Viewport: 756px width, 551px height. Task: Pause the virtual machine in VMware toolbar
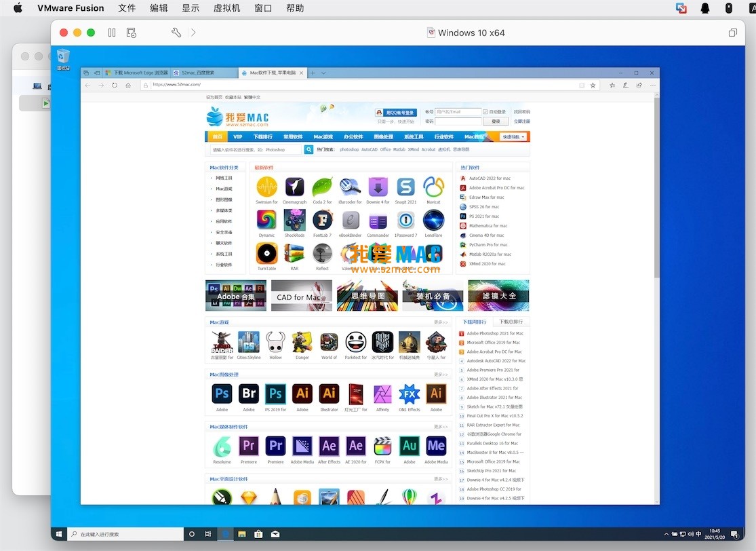pos(112,33)
